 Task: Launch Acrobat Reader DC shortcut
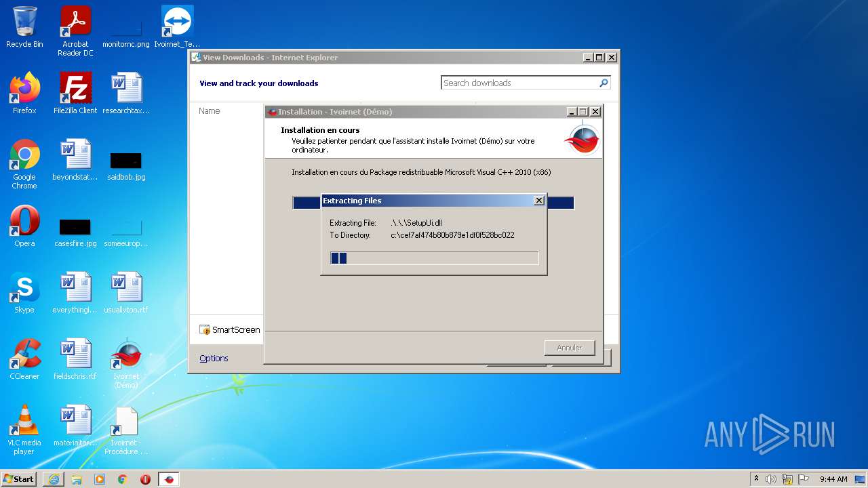pos(75,30)
